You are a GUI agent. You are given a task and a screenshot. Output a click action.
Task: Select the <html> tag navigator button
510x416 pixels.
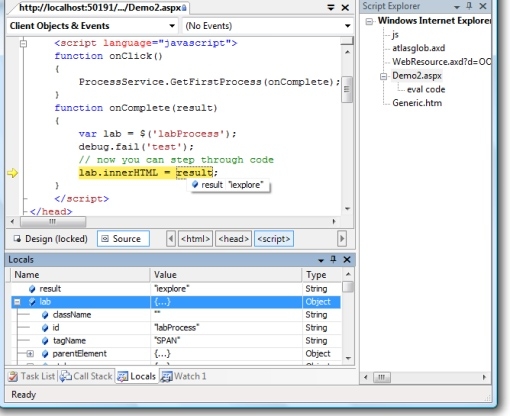pos(195,239)
